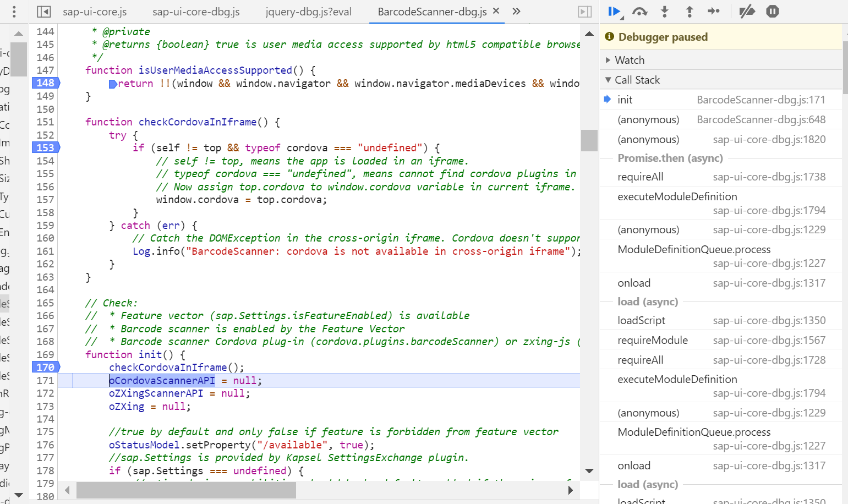Click the navigator pane scrollbar thumb
848x504 pixels.
(x=19, y=59)
